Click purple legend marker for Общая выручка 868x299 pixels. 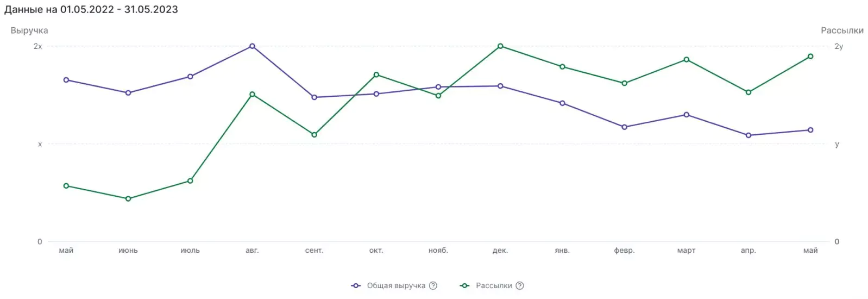click(356, 286)
